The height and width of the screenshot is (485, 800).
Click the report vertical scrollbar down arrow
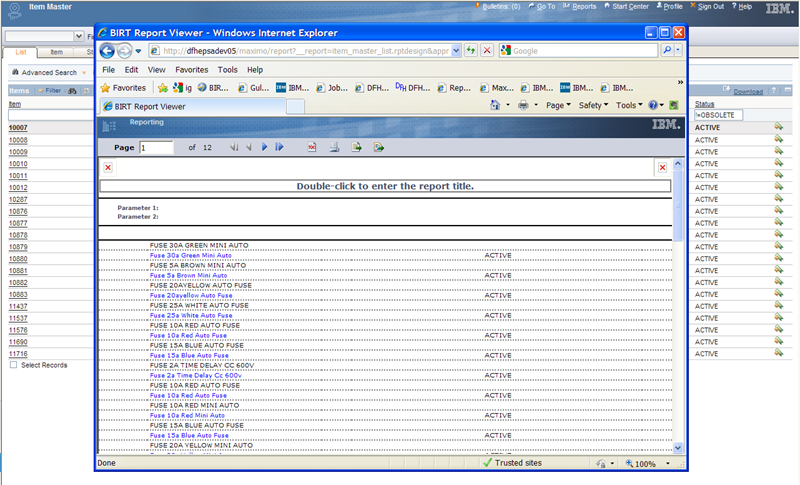tap(678, 448)
